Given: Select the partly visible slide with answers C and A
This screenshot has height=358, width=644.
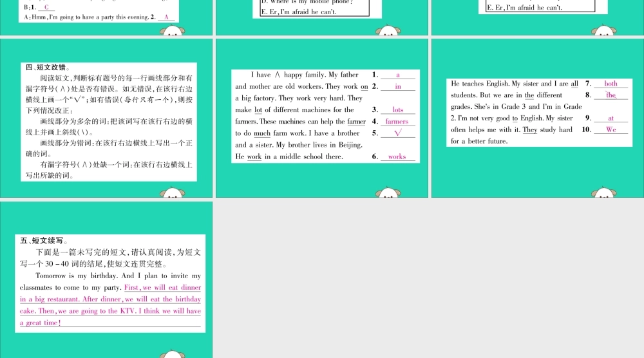Looking at the screenshot, I should (106, 17).
